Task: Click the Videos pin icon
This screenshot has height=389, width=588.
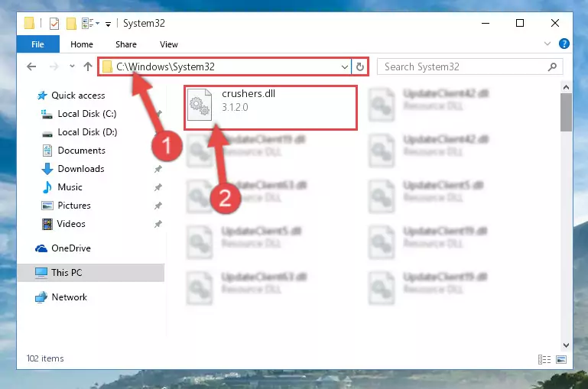Action: point(158,224)
